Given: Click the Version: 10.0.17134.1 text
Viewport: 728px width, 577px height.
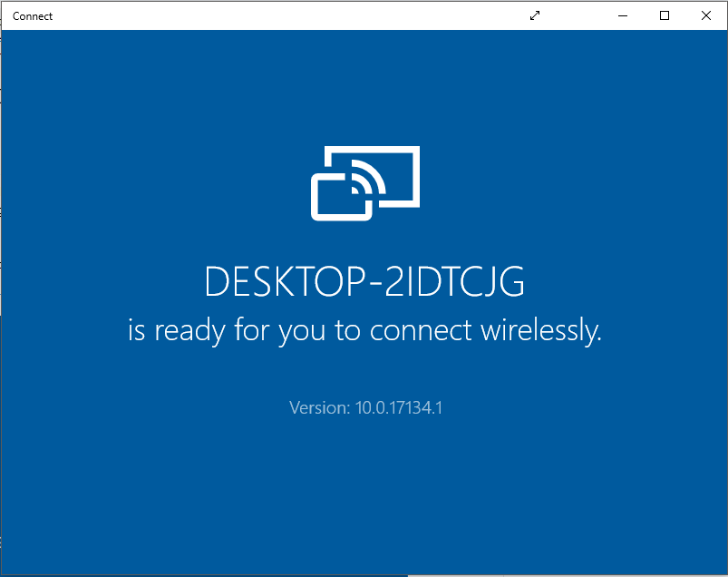Looking at the screenshot, I should click(365, 408).
